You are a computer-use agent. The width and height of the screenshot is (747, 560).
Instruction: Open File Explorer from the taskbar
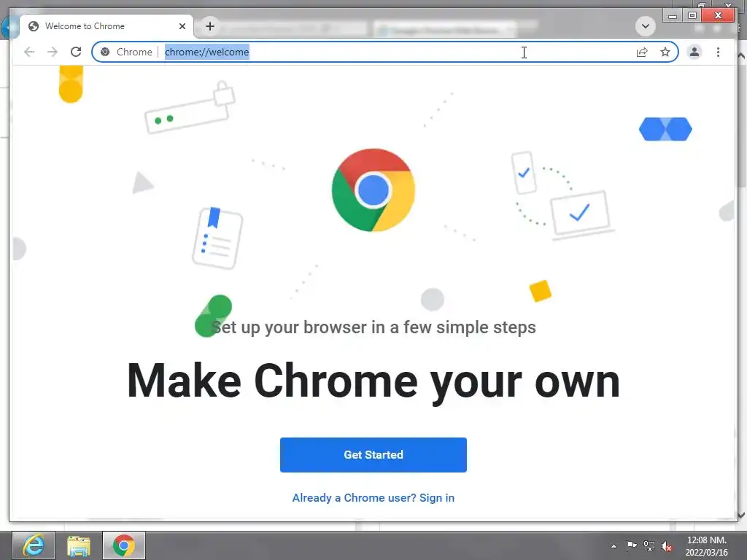click(x=79, y=545)
